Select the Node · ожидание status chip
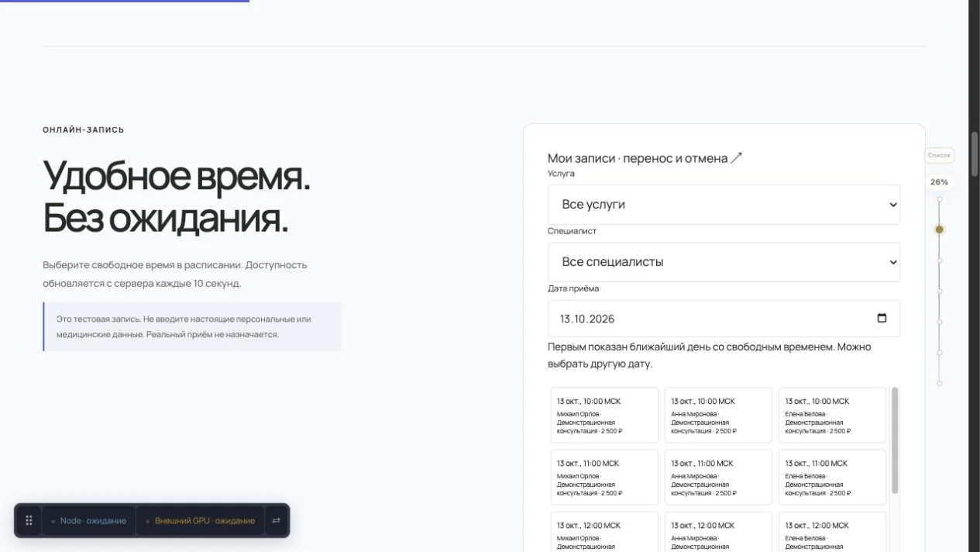The width and height of the screenshot is (980, 552). tap(88, 521)
